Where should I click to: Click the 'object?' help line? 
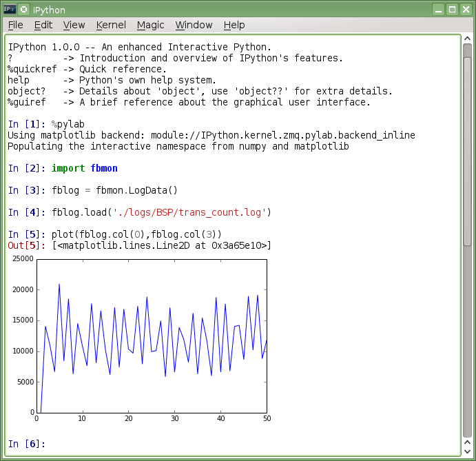click(x=200, y=92)
